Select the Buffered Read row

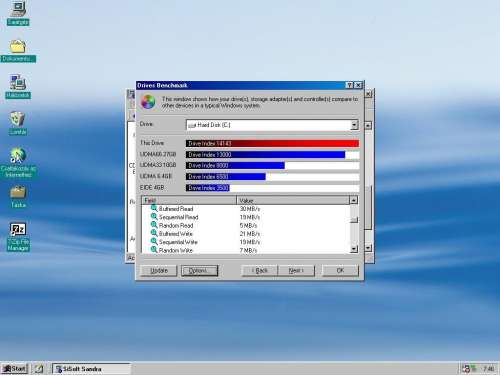(246, 209)
